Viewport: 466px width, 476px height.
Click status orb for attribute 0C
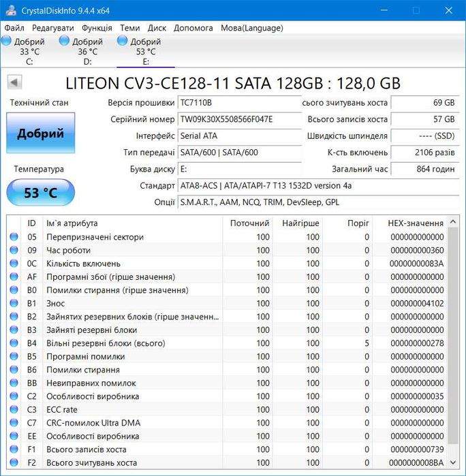pyautogui.click(x=14, y=264)
